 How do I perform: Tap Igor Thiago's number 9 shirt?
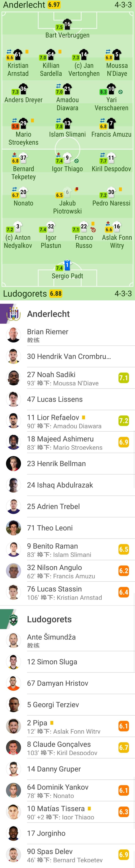67,158
